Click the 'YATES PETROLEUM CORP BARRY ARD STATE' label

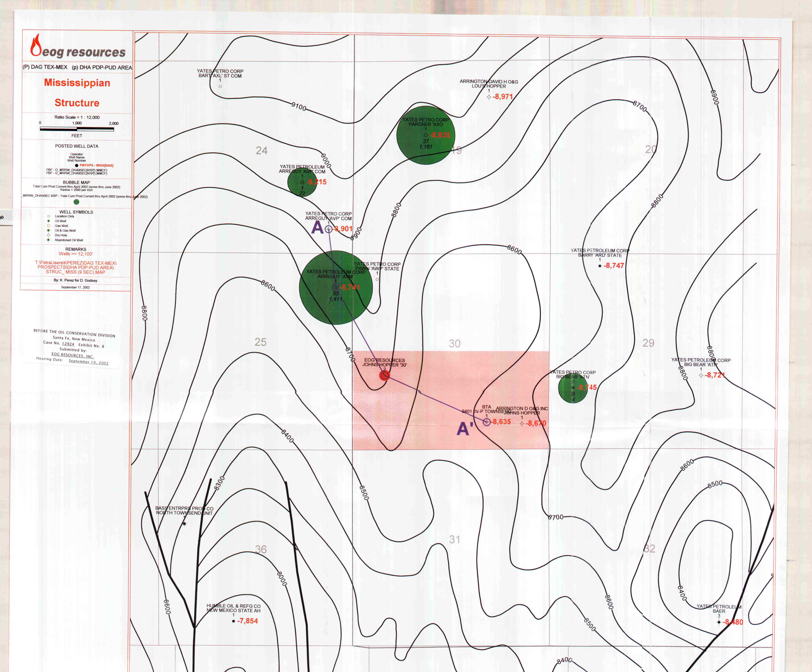(x=600, y=253)
